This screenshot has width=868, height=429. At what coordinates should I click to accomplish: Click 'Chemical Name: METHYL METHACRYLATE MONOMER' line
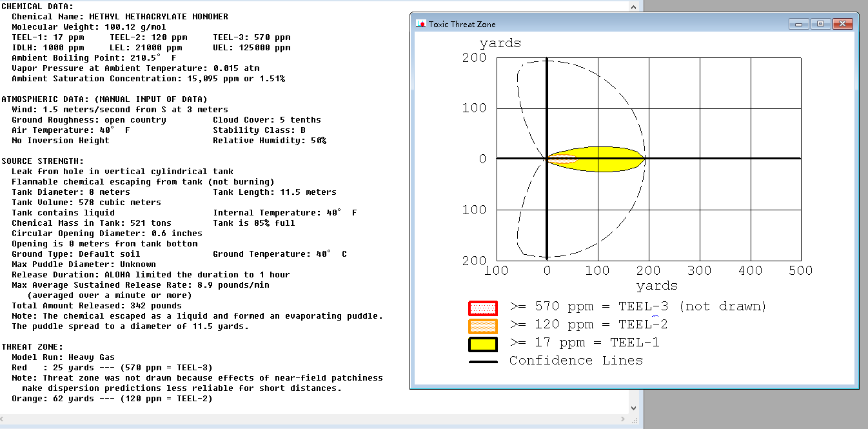point(120,17)
